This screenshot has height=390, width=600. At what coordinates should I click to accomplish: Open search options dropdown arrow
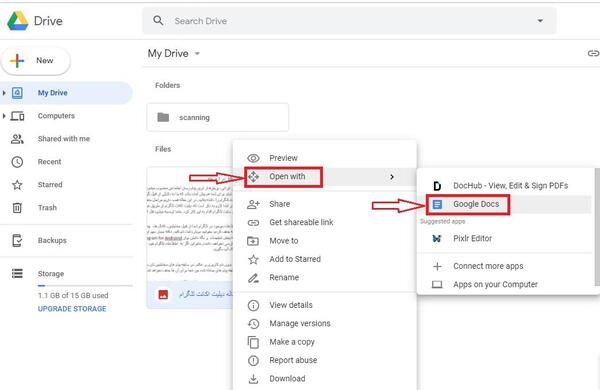pos(540,21)
